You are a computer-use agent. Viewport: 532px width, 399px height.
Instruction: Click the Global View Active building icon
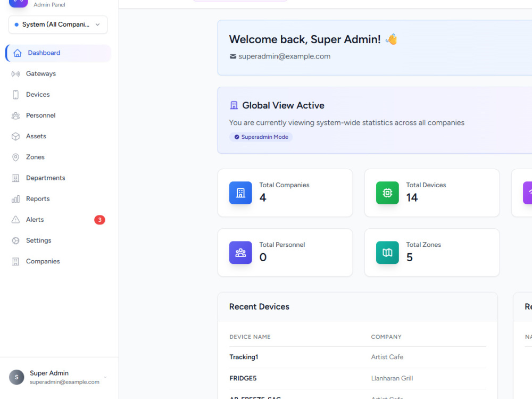[x=234, y=105]
